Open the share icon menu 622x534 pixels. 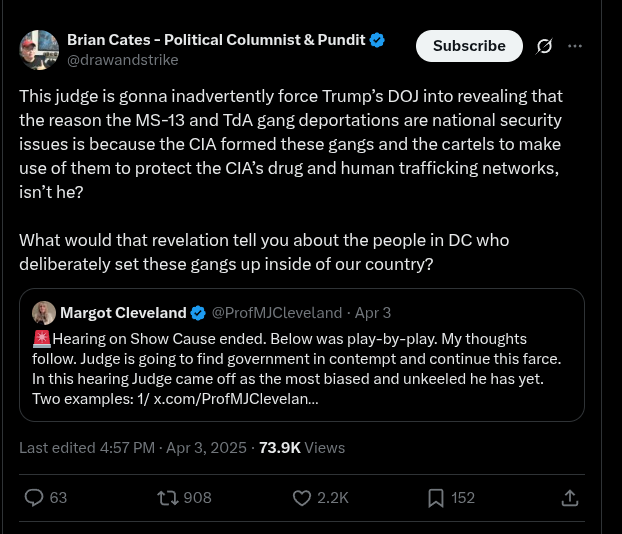569,497
